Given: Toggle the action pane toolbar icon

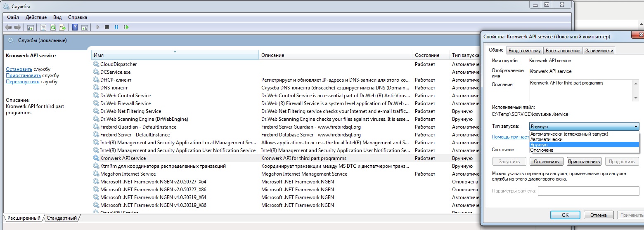Looking at the screenshot, I should [x=85, y=27].
